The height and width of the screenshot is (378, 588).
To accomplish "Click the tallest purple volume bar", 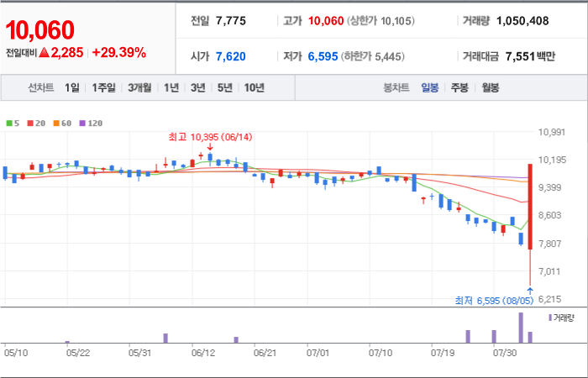I will pyautogui.click(x=521, y=328).
